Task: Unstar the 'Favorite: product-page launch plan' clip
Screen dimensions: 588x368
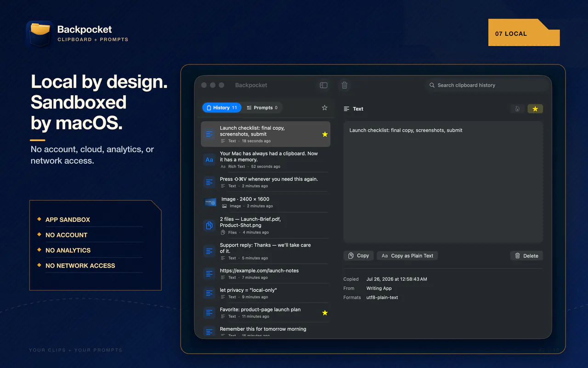Action: [325, 313]
